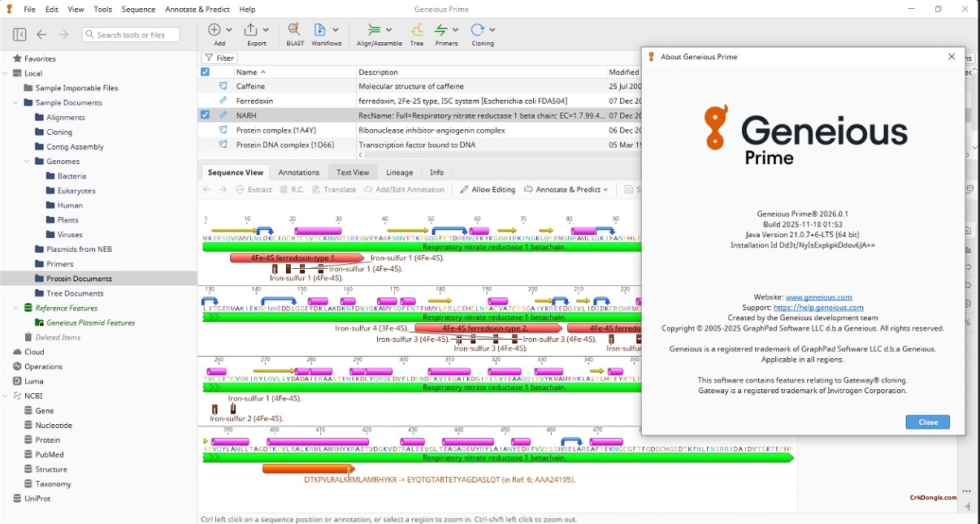Collapse the Genomes folder
This screenshot has width=980, height=524.
click(x=27, y=162)
